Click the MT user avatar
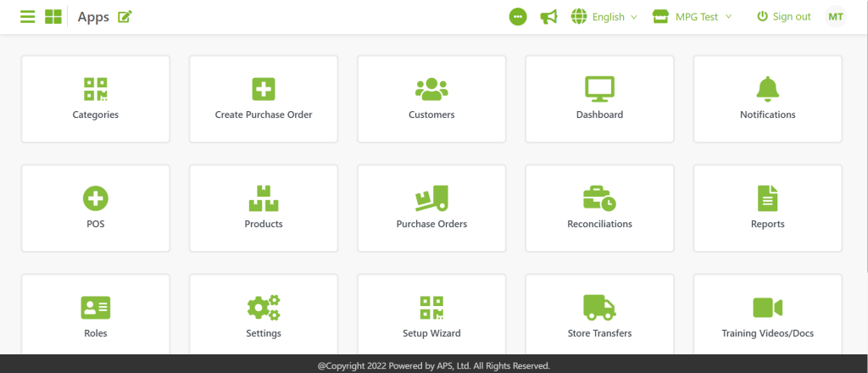 tap(836, 17)
